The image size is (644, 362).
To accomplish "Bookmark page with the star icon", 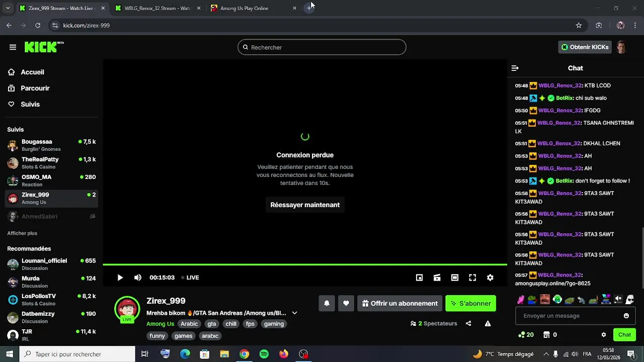I will [579, 25].
